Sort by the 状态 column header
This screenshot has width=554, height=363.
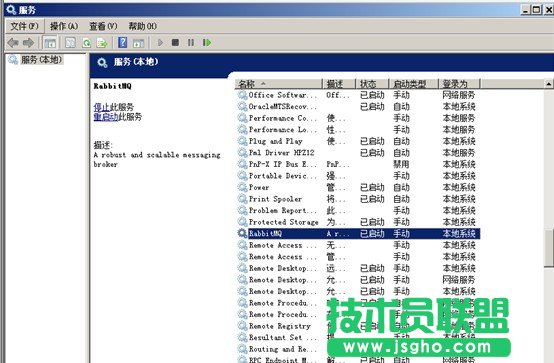click(372, 84)
